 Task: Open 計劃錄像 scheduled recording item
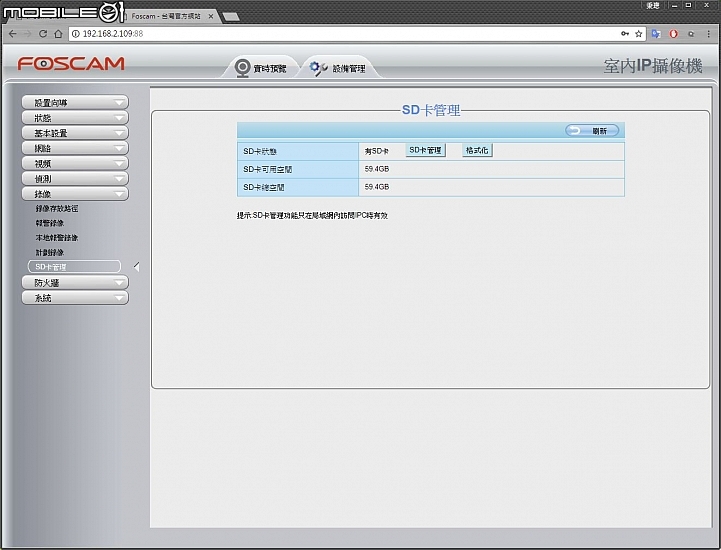(x=50, y=252)
